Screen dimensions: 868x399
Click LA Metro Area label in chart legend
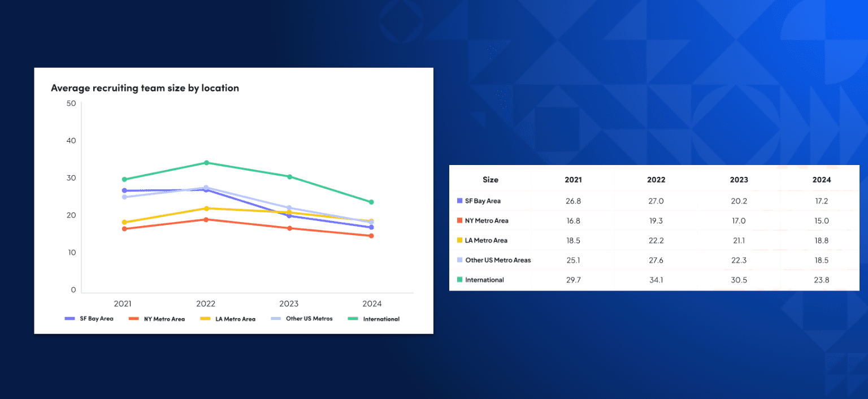[235, 319]
